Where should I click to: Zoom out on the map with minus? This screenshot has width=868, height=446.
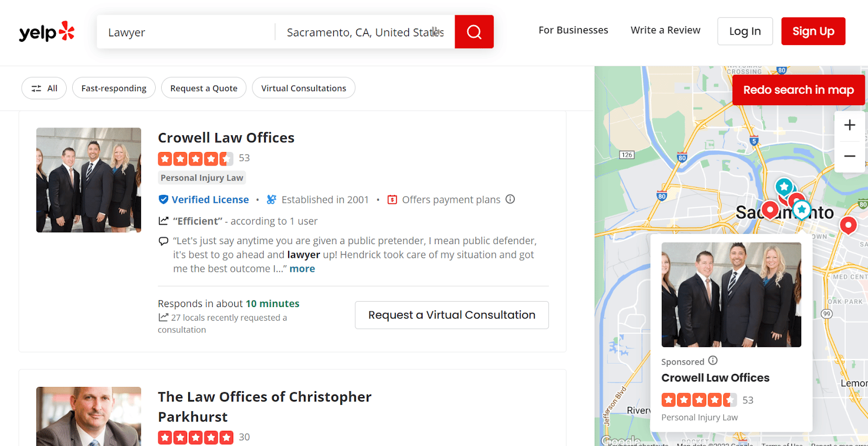(x=850, y=157)
